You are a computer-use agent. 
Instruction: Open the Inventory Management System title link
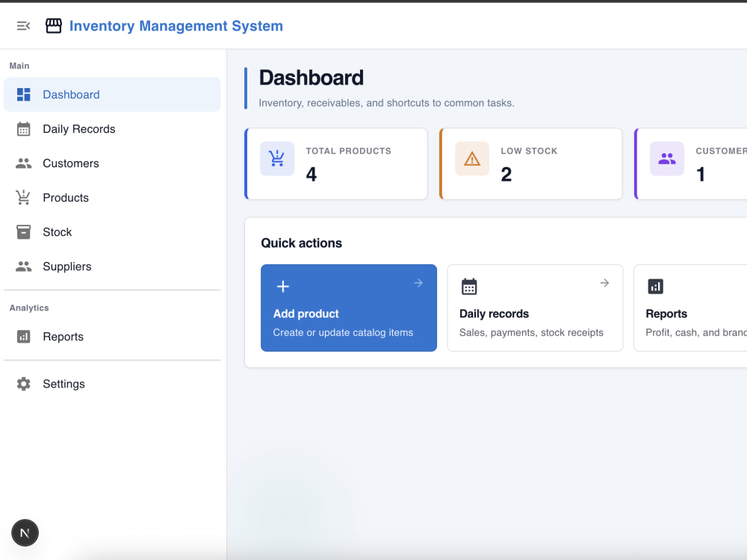click(x=176, y=25)
